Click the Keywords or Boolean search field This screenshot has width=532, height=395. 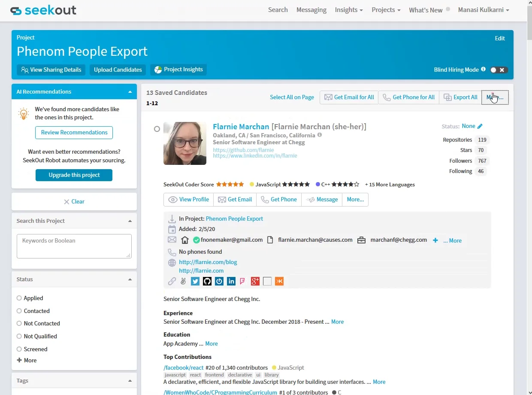click(74, 246)
